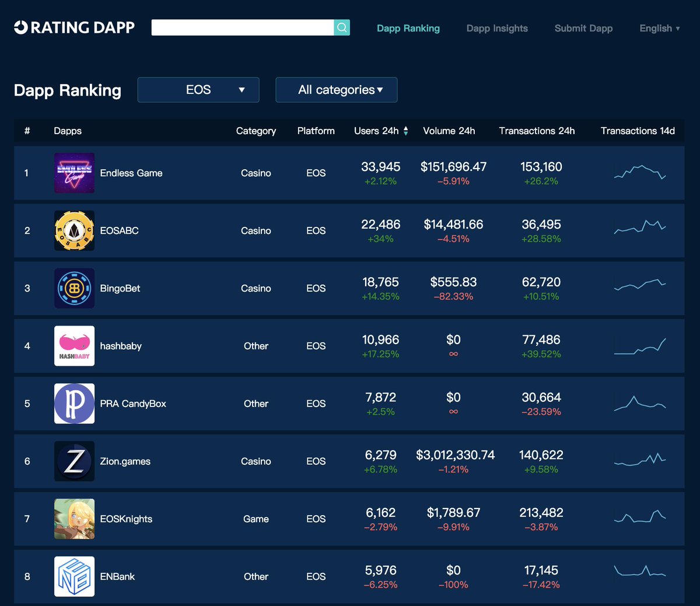
Task: Open the EOSABC dapp link
Action: click(120, 231)
